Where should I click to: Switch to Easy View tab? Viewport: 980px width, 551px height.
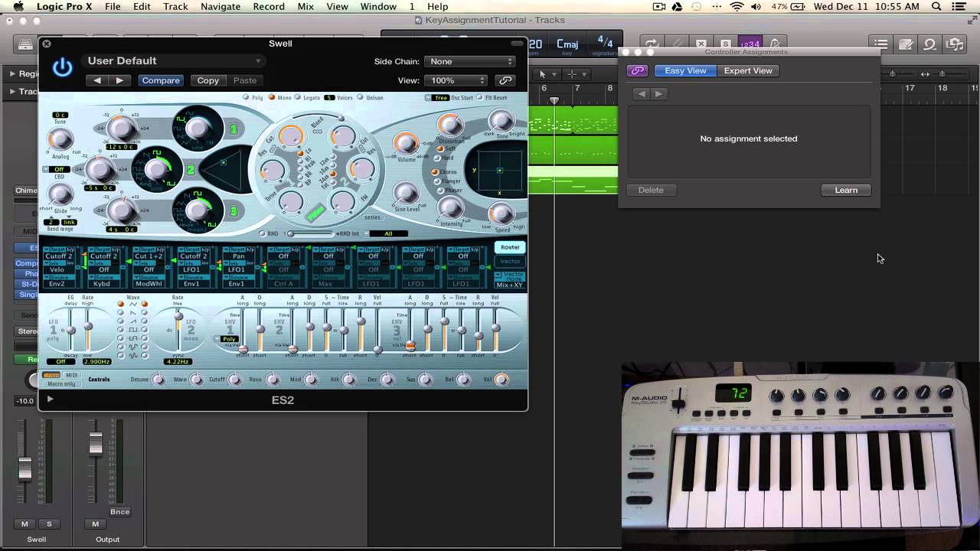pos(685,70)
